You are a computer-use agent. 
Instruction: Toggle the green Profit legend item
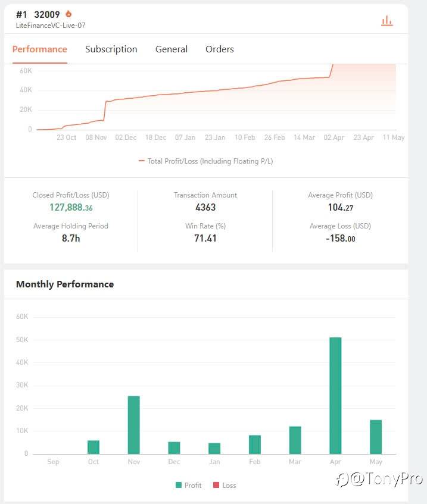tap(189, 486)
